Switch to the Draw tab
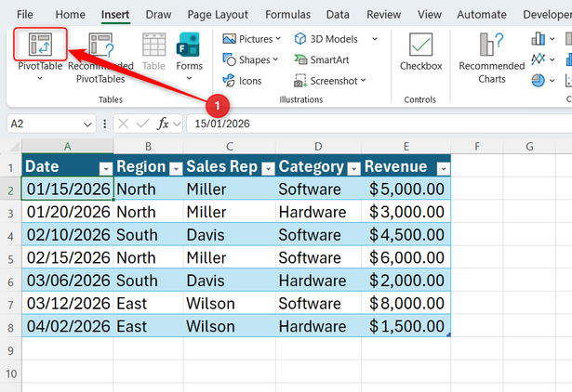Screen dimensions: 572x392 coord(158,15)
